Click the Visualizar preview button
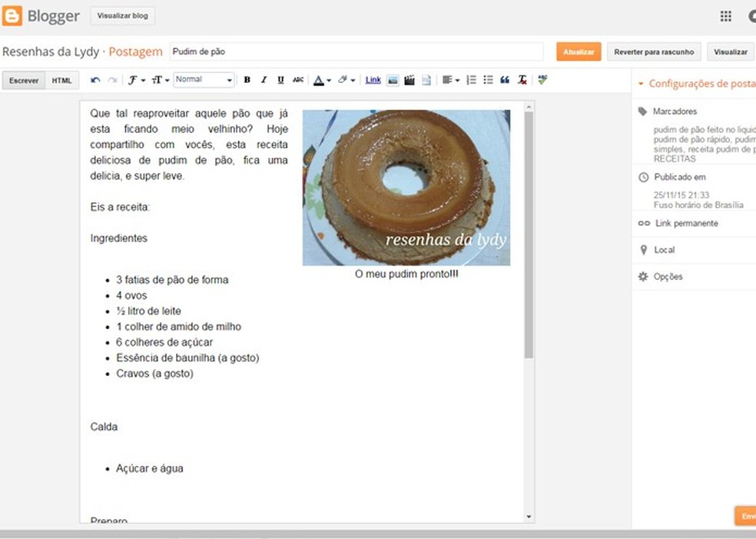Screen dimensions: 756x539 pos(731,52)
